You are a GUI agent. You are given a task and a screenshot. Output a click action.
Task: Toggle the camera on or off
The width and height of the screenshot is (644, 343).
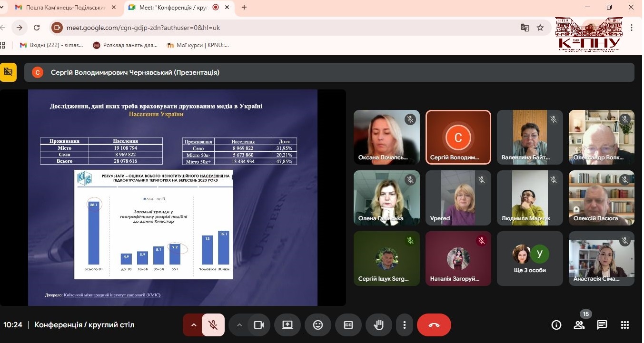(x=259, y=325)
